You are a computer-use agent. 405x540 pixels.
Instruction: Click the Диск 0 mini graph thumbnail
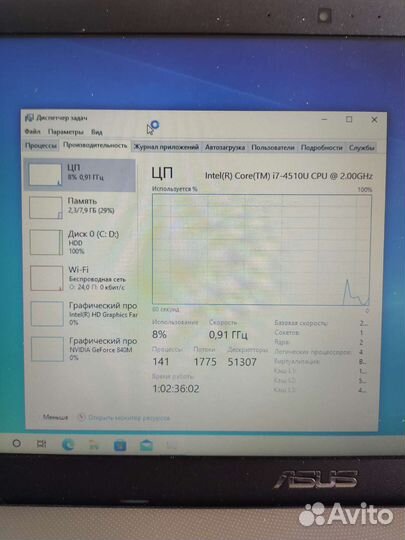pos(46,242)
